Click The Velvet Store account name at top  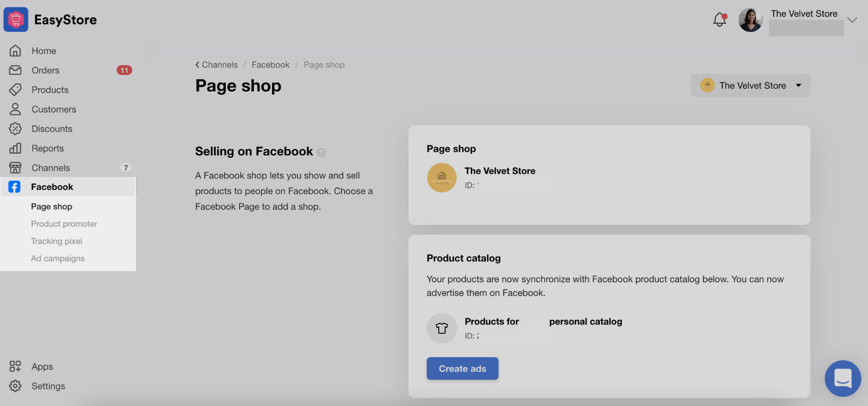point(804,14)
